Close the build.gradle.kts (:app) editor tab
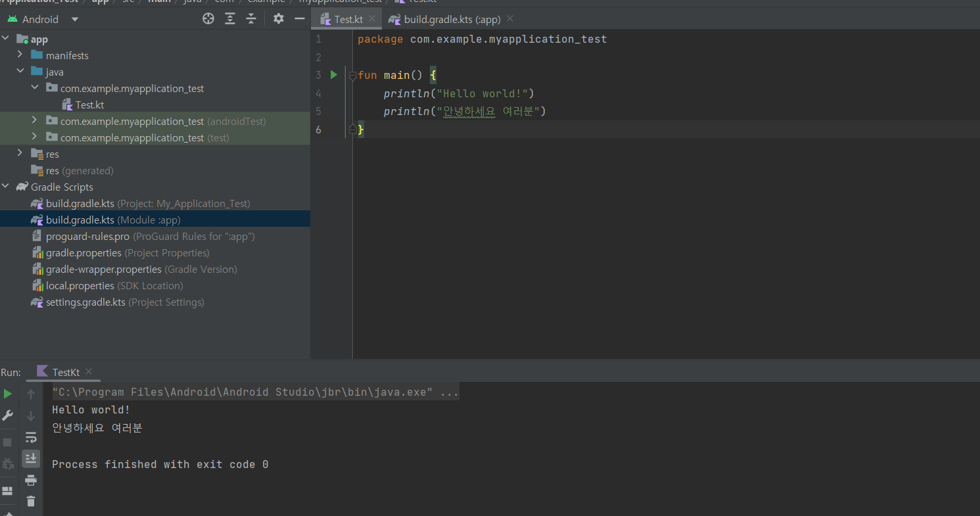 511,19
